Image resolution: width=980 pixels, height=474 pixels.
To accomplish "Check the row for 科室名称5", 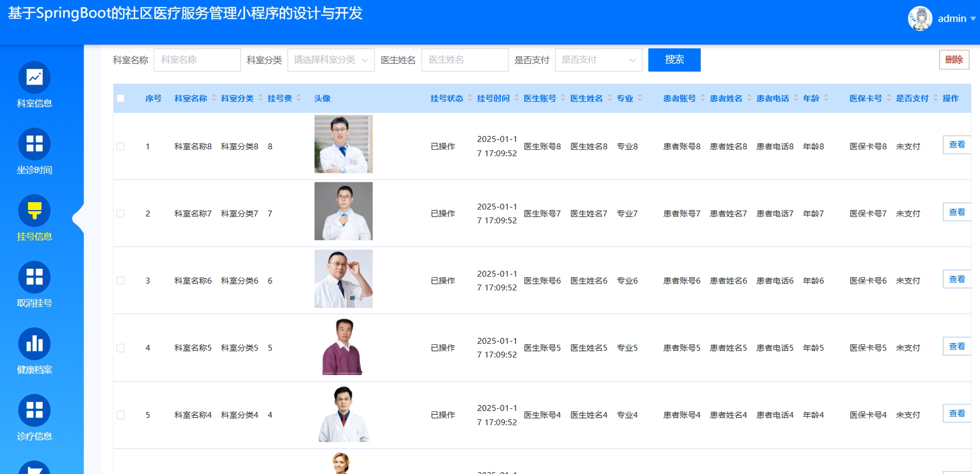I will click(x=121, y=348).
